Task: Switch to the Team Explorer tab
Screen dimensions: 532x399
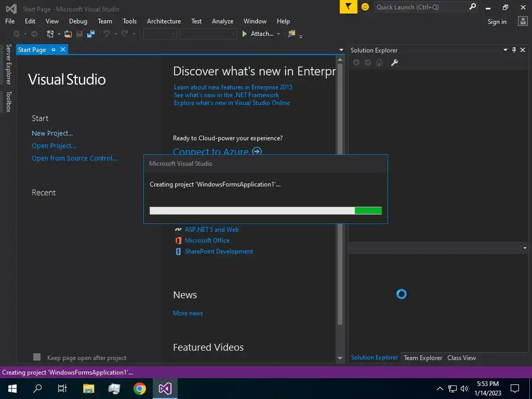Action: pyautogui.click(x=423, y=357)
